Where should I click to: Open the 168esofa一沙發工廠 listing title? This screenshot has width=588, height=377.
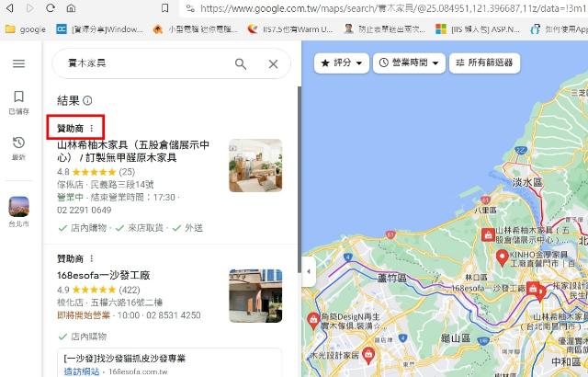104,275
